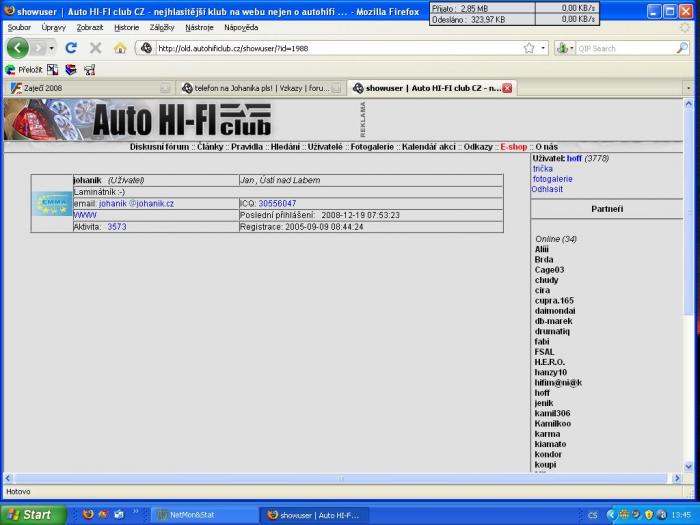Click online user H.E.R.O.
The image size is (700, 525).
pyautogui.click(x=550, y=362)
